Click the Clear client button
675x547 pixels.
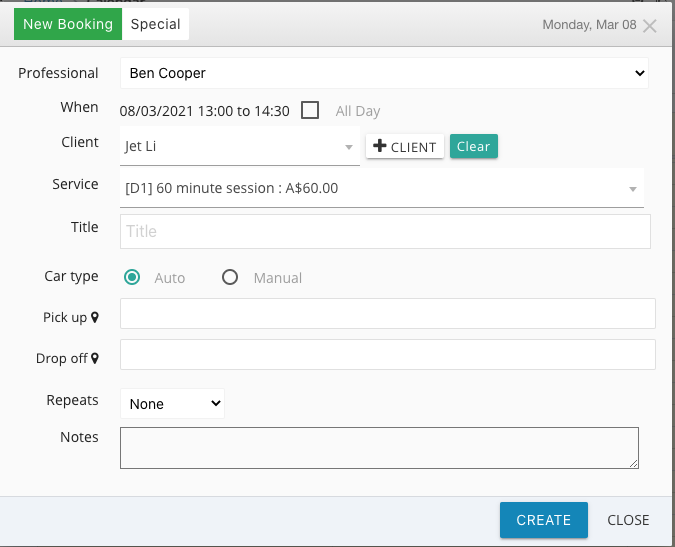(x=474, y=146)
